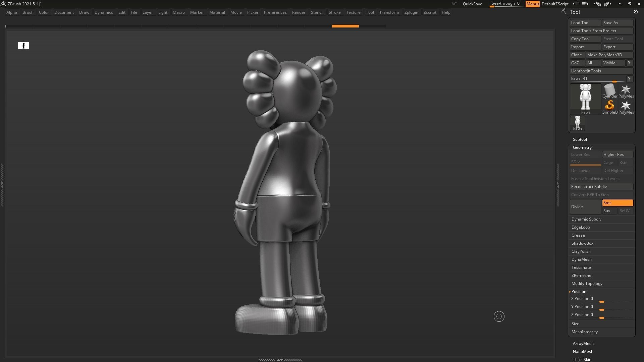Expand the EdgeLoop section
This screenshot has height=362, width=644.
coord(581,227)
